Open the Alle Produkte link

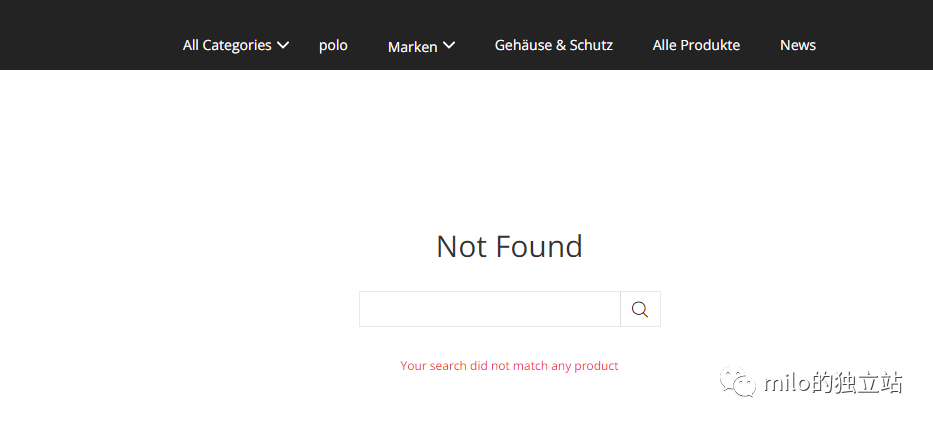coord(696,45)
